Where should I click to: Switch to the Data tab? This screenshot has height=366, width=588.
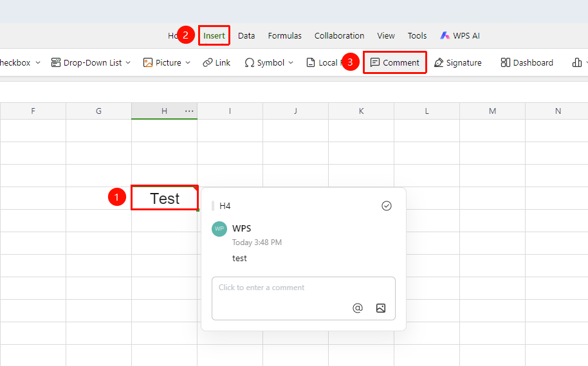(246, 35)
